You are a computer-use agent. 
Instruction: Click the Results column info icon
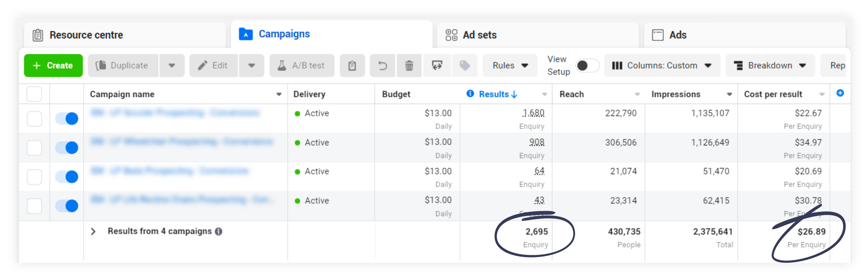[x=470, y=94]
